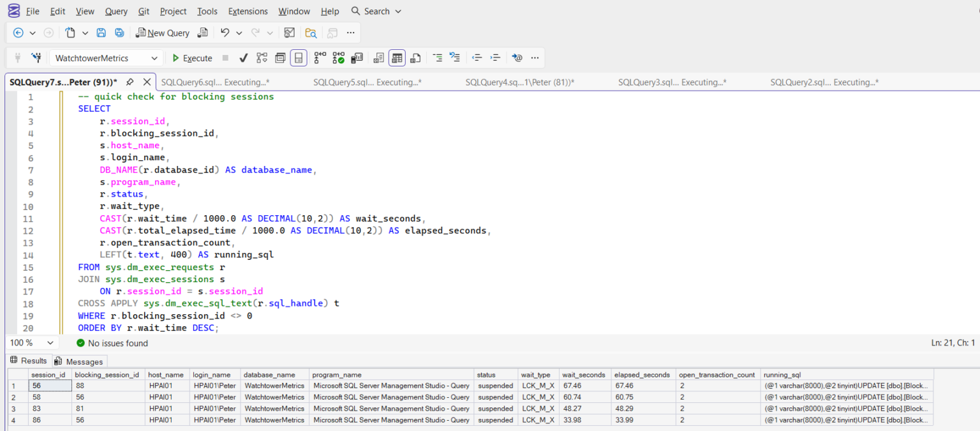Click the Parse checkmark icon
Screen dimensions: 980x431
(243, 58)
